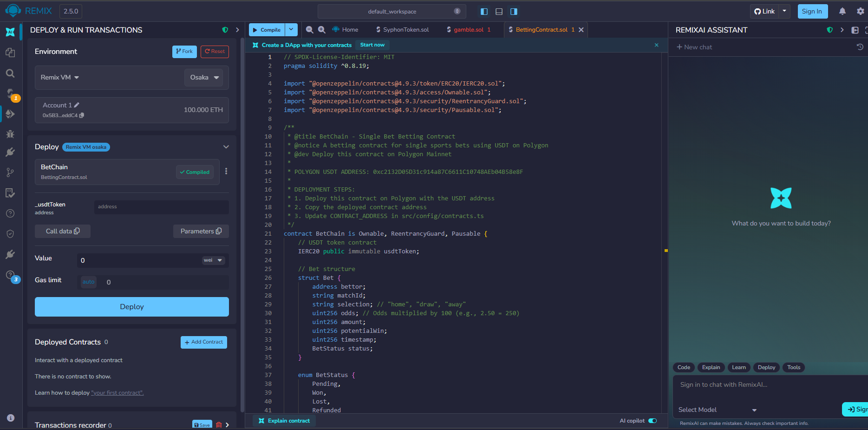This screenshot has height=430, width=868.
Task: Open the RemixAI sidebar icon
Action: click(x=10, y=32)
